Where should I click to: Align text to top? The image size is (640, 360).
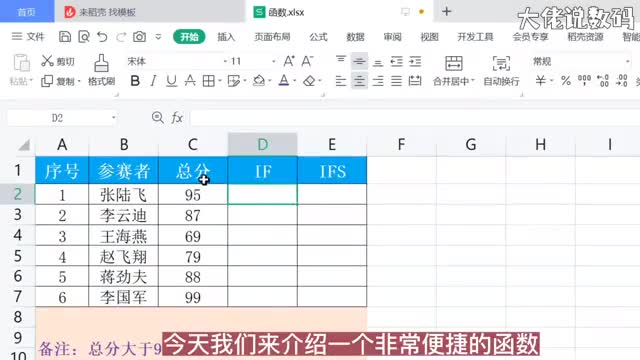341,61
